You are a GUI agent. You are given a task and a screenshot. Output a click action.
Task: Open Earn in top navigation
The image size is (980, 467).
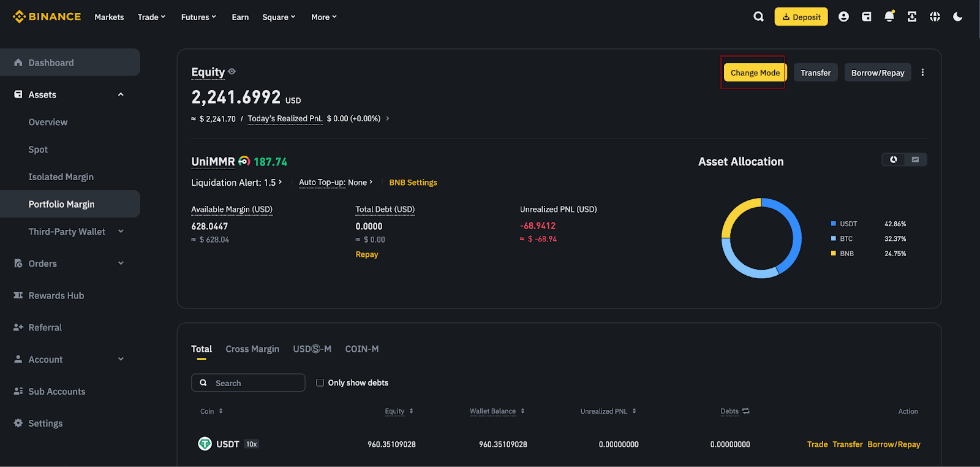point(240,17)
